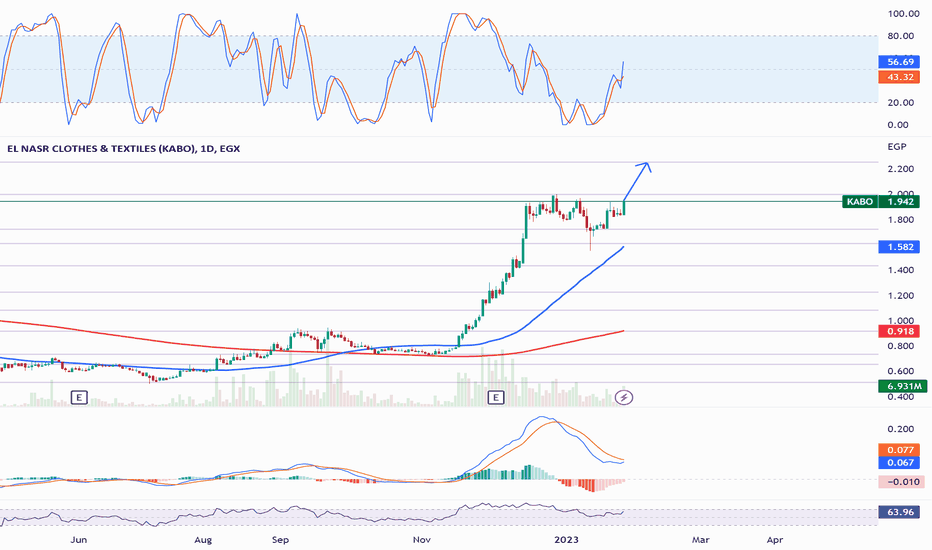Click the EGP currency label
The width and height of the screenshot is (932, 550).
896,147
